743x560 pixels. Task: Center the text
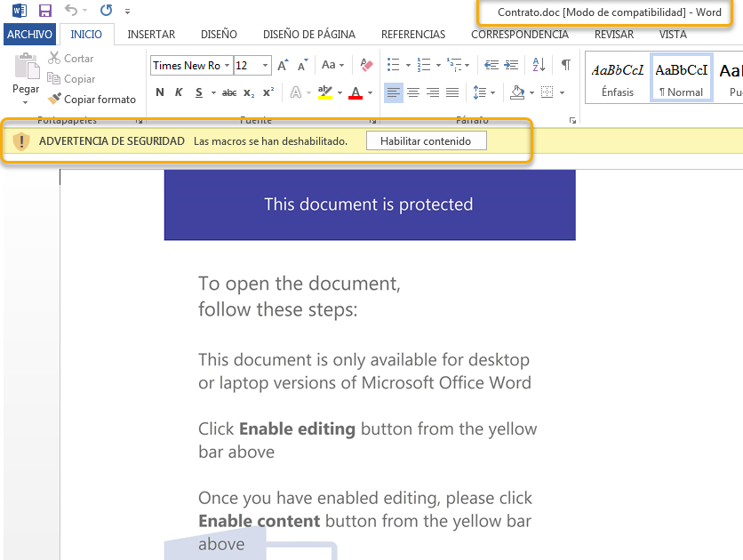(x=413, y=92)
